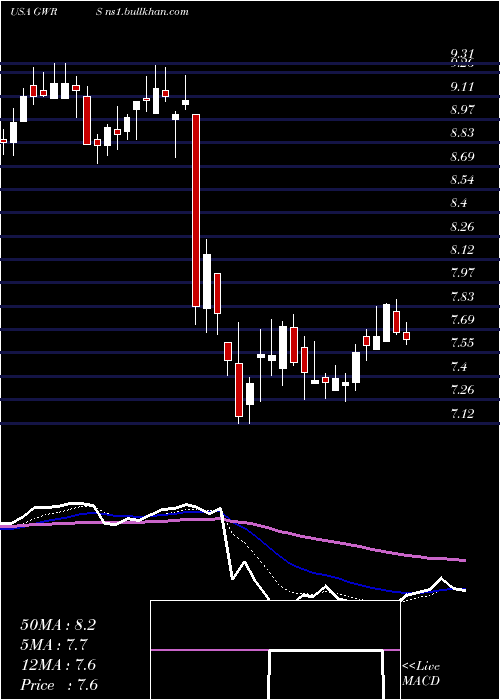Click the 7.26 price axis label

click(462, 390)
